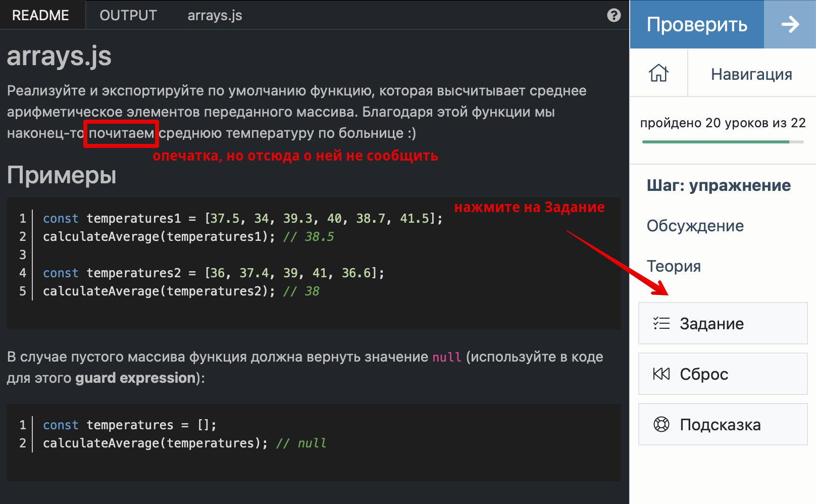
Task: Click the home icon in sidebar
Action: 658,73
